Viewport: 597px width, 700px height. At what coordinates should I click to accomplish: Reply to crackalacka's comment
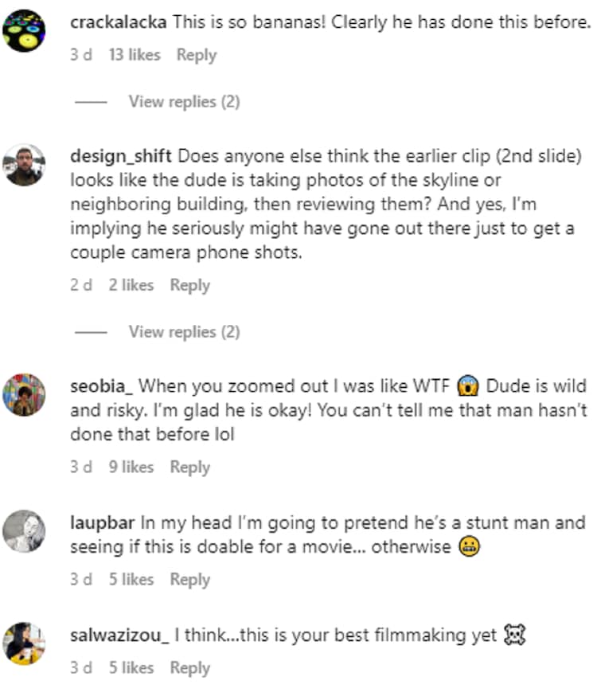pos(197,55)
